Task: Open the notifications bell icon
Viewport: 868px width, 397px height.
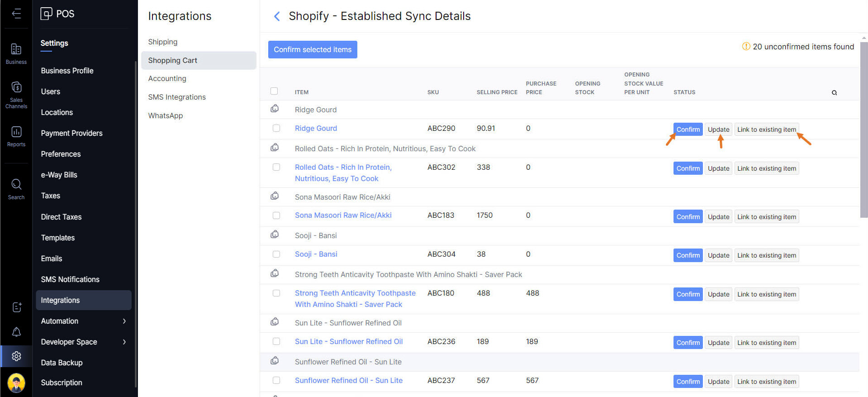Action: tap(16, 332)
